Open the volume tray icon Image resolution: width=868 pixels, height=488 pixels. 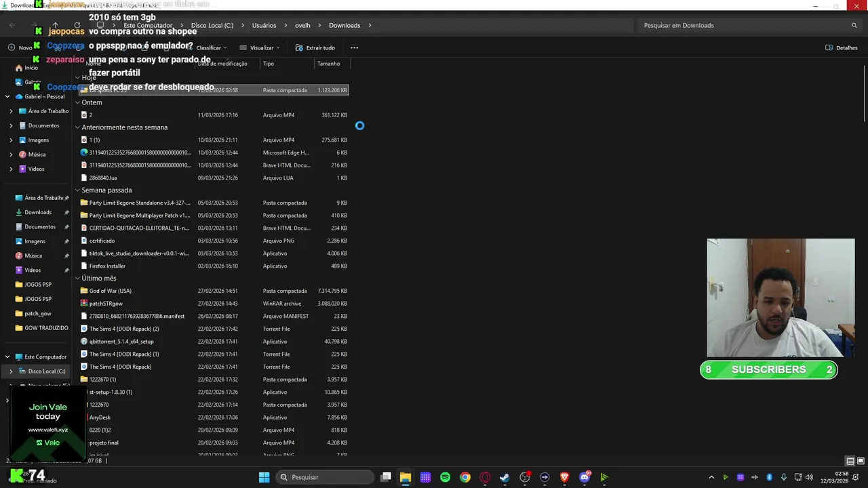(809, 477)
